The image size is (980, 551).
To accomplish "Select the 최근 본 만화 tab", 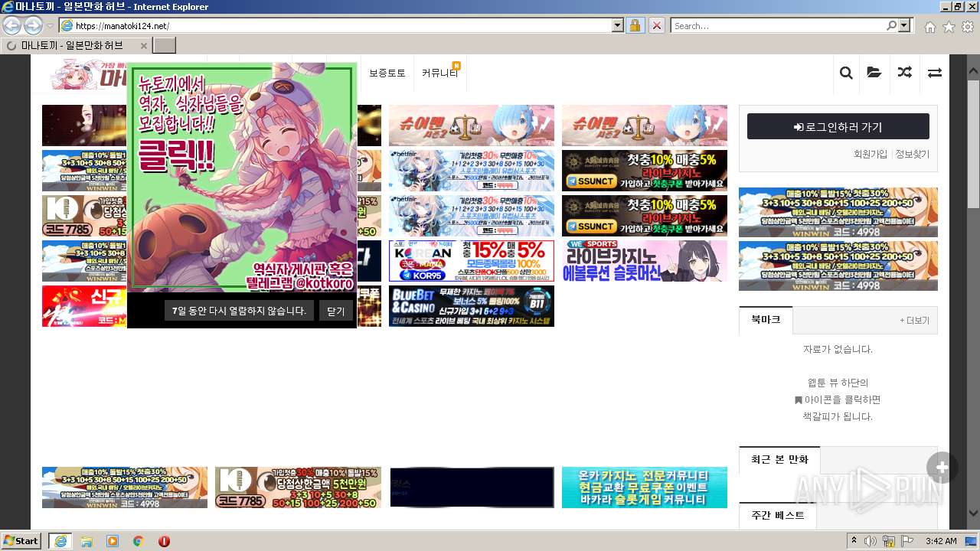I will pyautogui.click(x=779, y=459).
